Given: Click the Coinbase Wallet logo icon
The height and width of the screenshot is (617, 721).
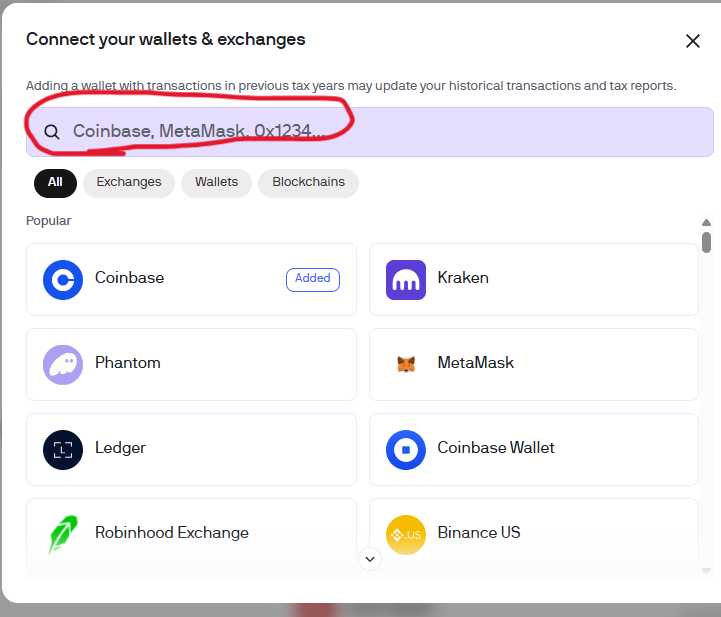Looking at the screenshot, I should coord(406,450).
